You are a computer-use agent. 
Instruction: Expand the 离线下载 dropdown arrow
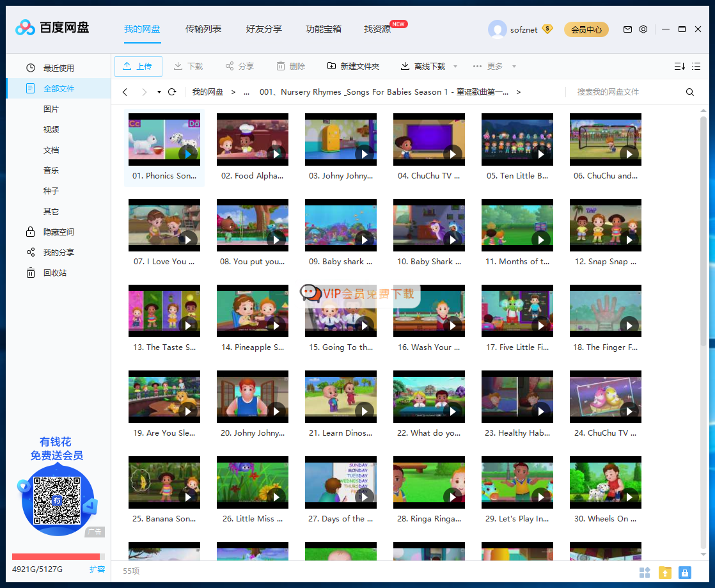pos(455,66)
